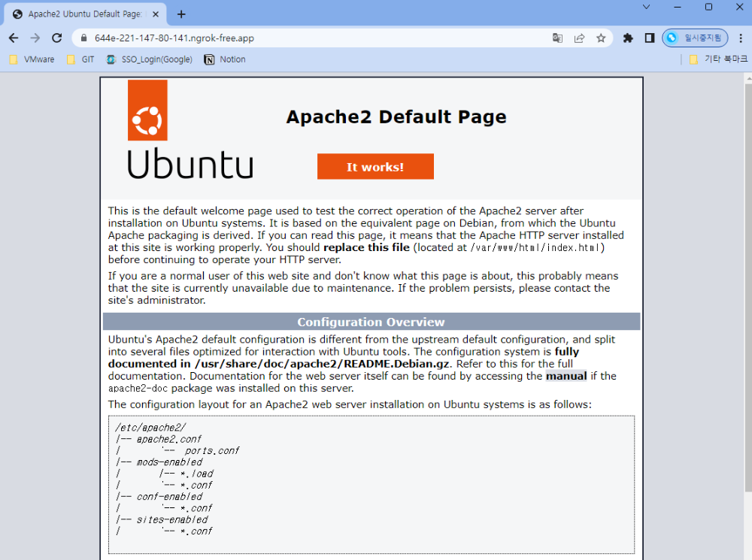Click the /etc/apache2/ line in code block
The width and height of the screenshot is (752, 560).
(x=150, y=427)
